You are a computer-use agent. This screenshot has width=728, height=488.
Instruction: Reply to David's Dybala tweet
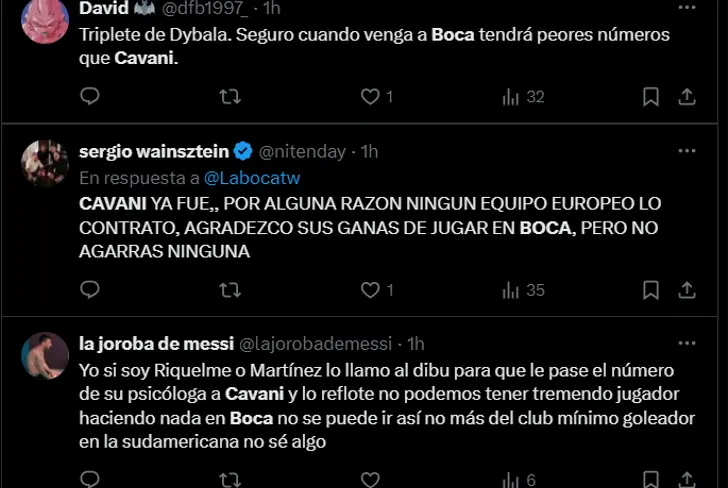tap(90, 96)
